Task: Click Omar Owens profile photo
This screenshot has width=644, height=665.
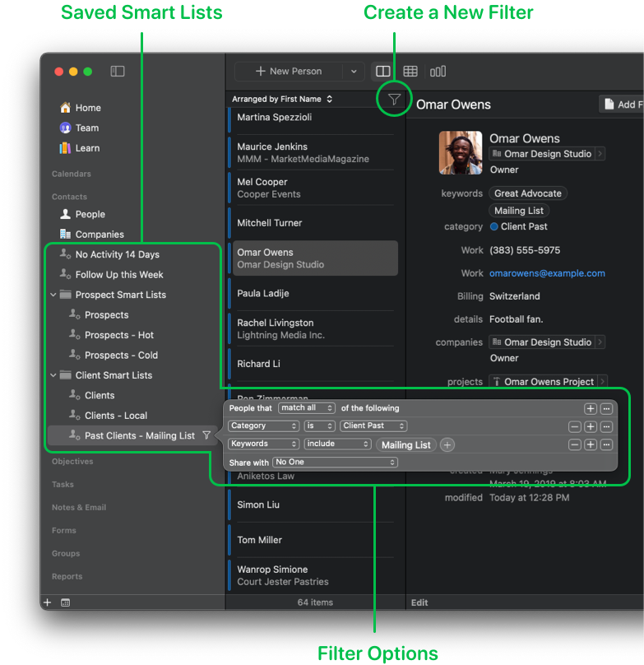Action: click(x=461, y=153)
